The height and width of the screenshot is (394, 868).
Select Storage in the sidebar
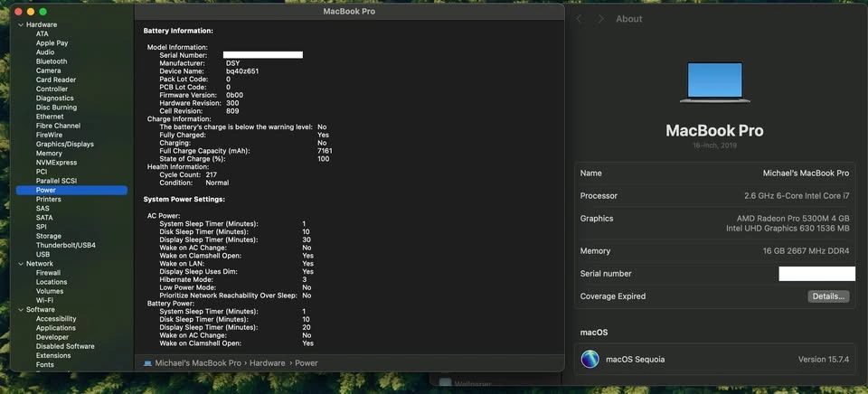tap(49, 236)
